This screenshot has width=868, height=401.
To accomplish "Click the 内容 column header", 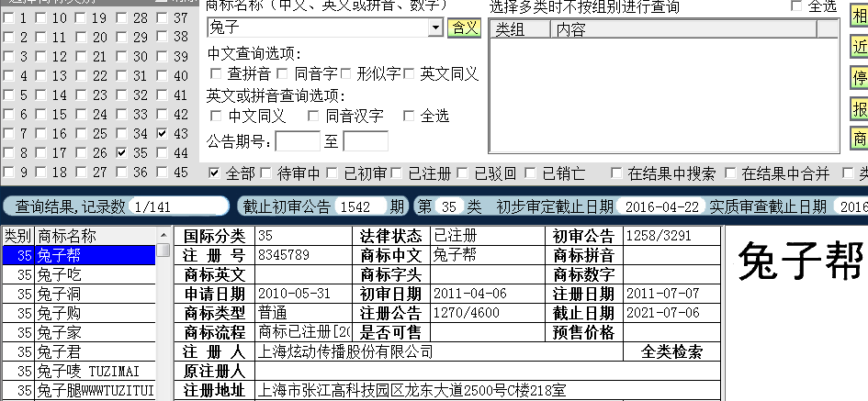I will pos(683,29).
